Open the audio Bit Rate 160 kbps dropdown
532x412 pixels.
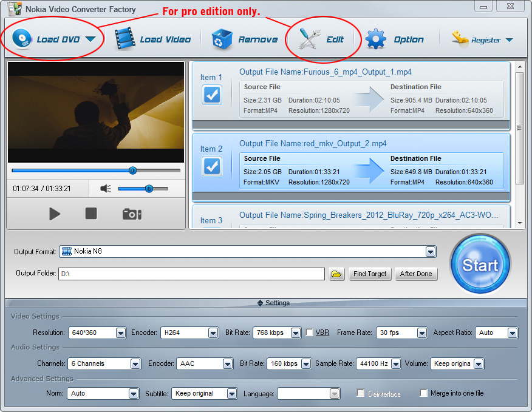click(306, 364)
